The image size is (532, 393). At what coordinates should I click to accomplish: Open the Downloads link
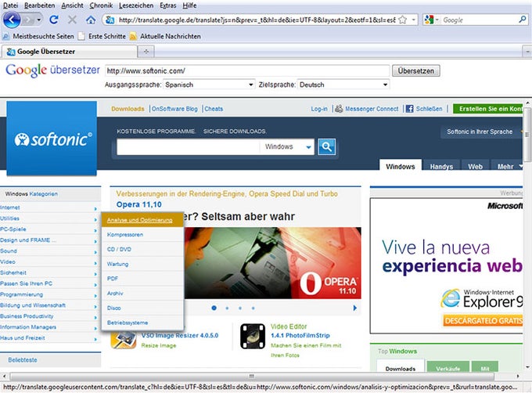(x=128, y=109)
